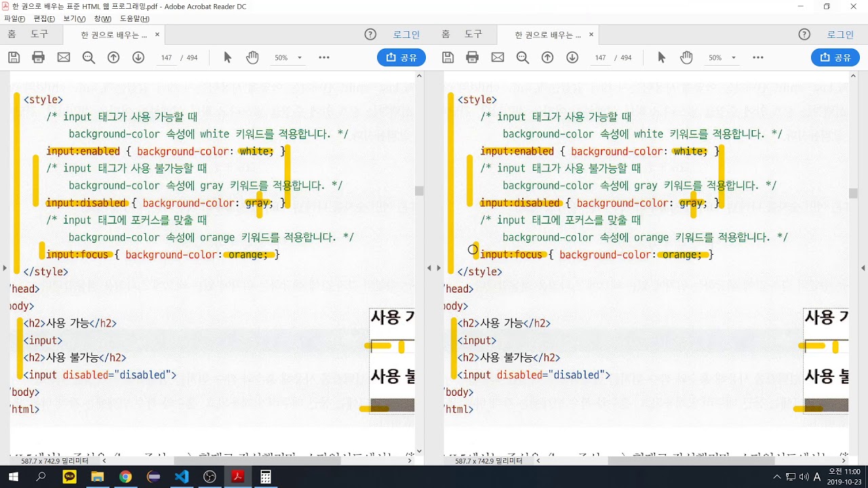Print the document from the left pane
This screenshot has width=868, height=488.
point(39,58)
